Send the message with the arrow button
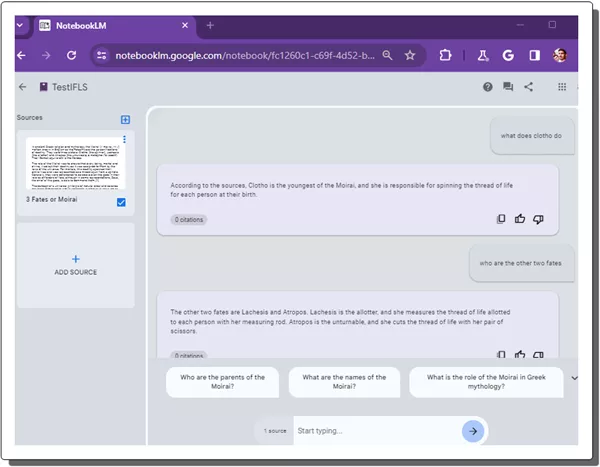 click(x=473, y=431)
